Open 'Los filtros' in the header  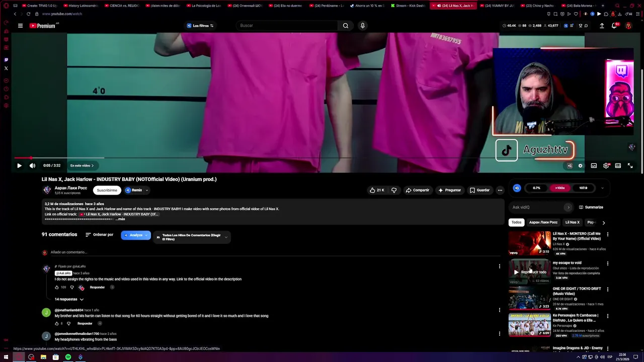tap(200, 26)
